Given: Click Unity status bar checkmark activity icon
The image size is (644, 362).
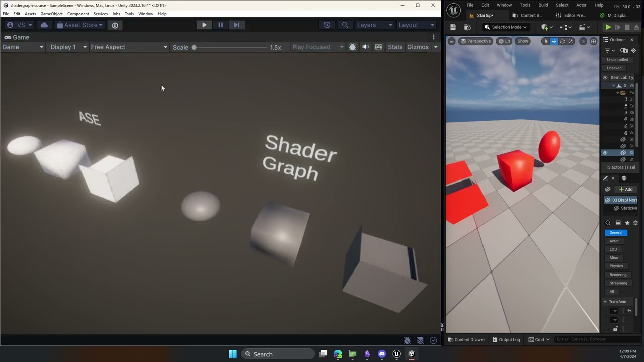Looking at the screenshot, I should [433, 340].
